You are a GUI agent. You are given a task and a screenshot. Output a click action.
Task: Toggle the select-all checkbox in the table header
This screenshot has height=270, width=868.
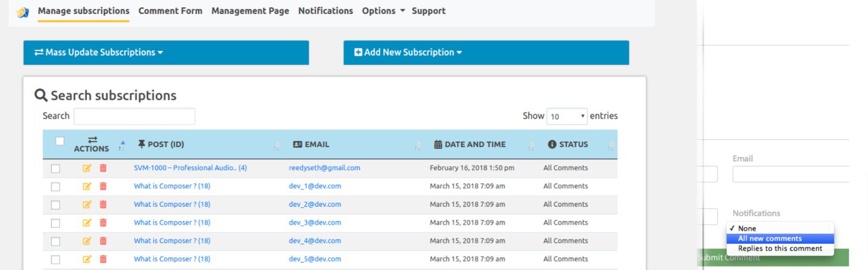(60, 141)
